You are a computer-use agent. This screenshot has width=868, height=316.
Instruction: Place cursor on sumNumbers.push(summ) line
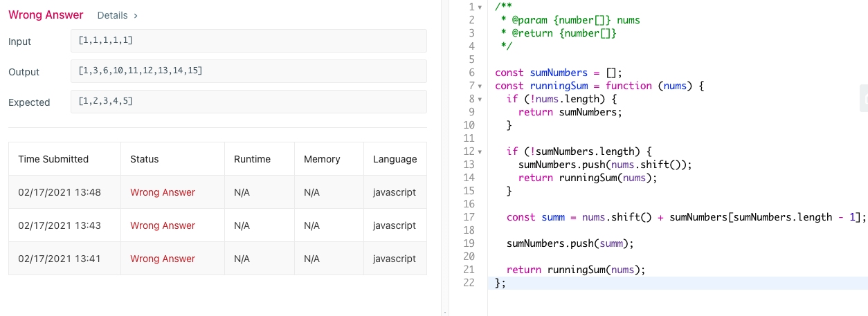tap(570, 243)
